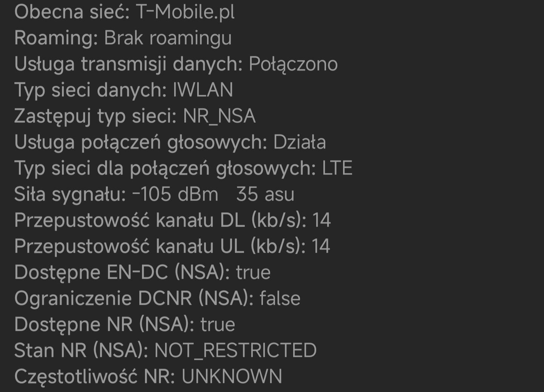Click the NOT_RESTRICTED NR state value
Image resolution: width=544 pixels, height=392 pixels.
click(235, 351)
